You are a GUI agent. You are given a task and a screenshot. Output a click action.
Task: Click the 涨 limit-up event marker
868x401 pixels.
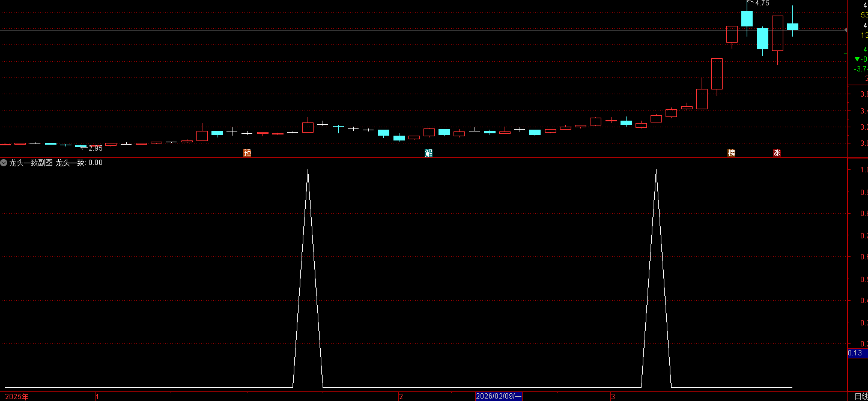tap(777, 153)
